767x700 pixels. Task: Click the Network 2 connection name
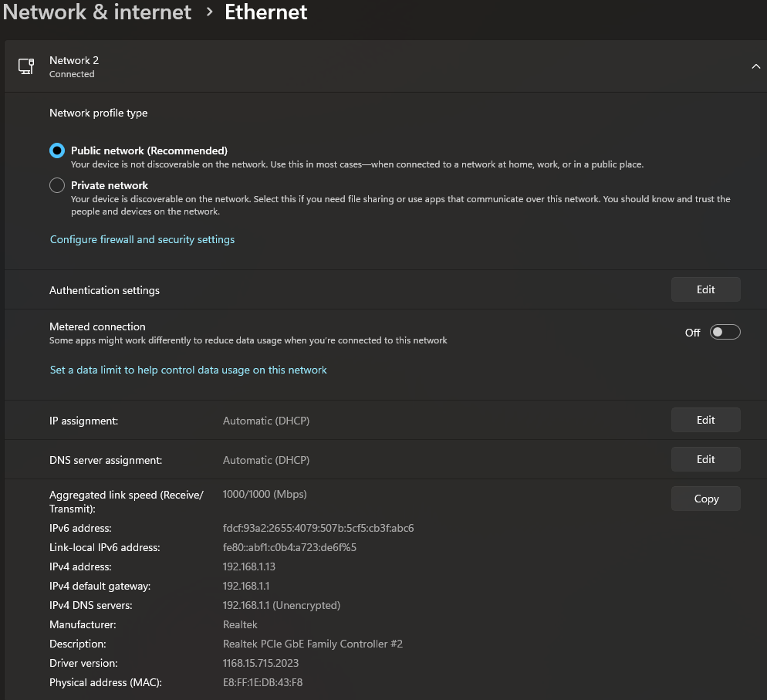(x=74, y=60)
